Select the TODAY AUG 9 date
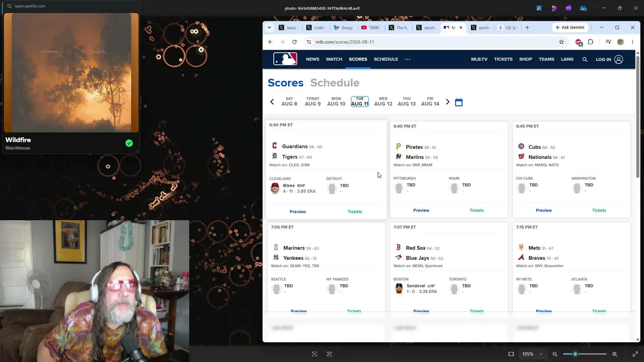The height and width of the screenshot is (362, 644). click(x=313, y=102)
